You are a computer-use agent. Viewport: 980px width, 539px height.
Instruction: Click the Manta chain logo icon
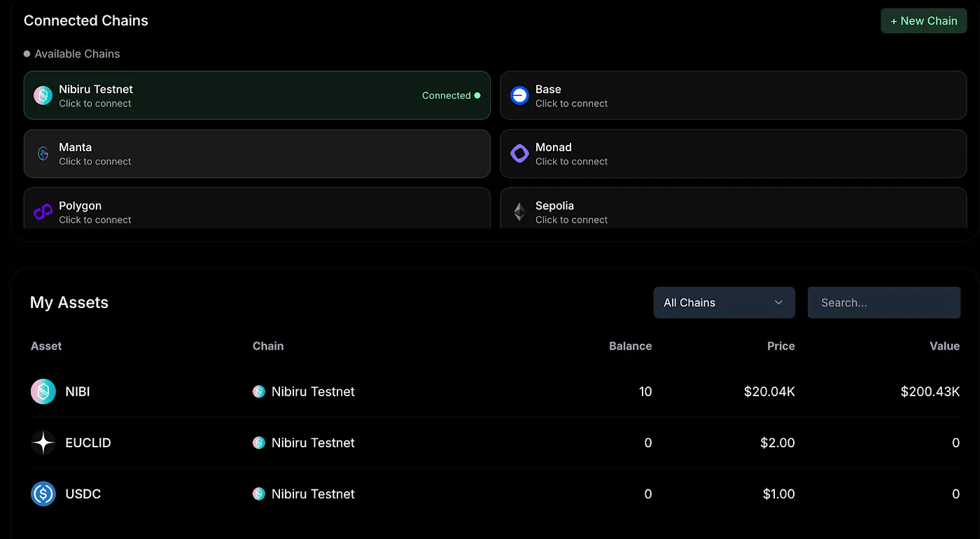click(43, 154)
